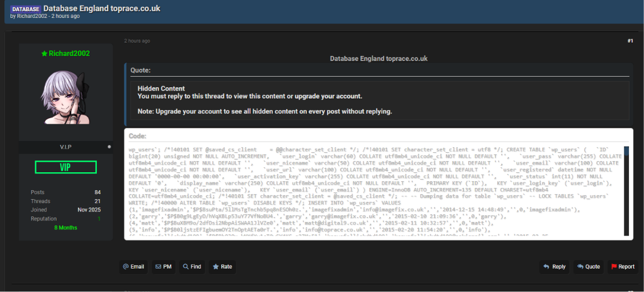Click the threads count value 21
This screenshot has width=644, height=292.
coord(98,201)
